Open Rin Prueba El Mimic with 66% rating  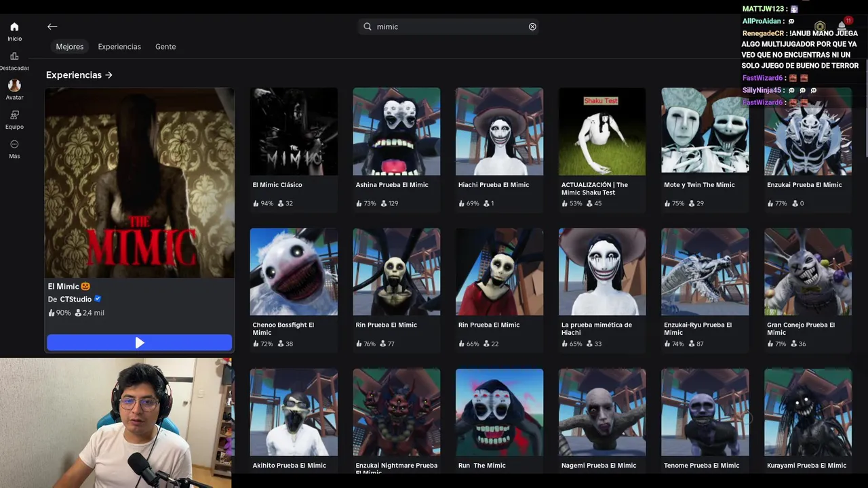pos(500,272)
